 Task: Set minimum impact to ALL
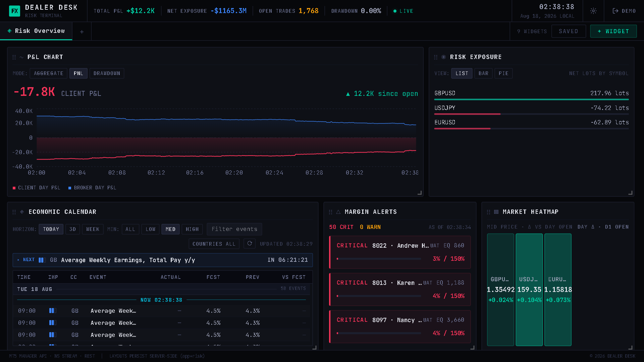point(130,229)
